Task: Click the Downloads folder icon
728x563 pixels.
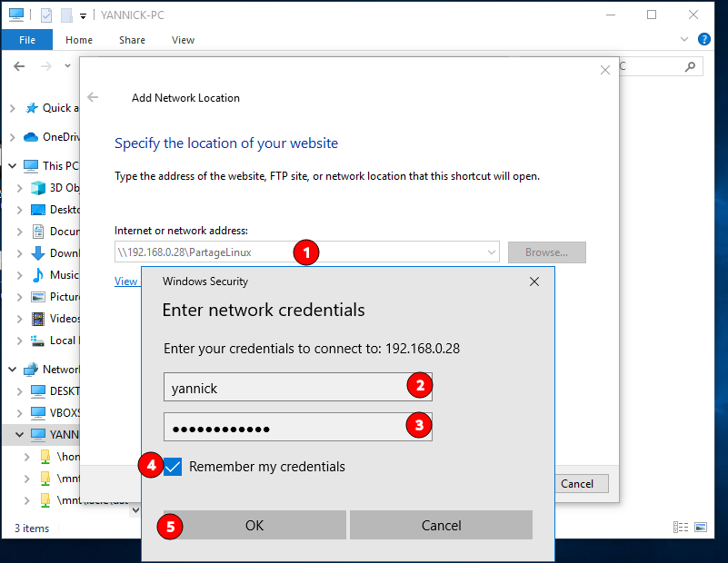Action: [x=38, y=253]
